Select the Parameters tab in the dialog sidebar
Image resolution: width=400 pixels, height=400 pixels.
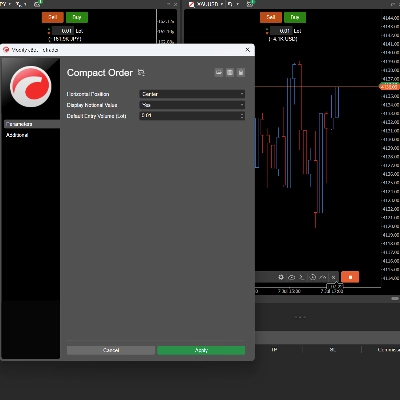click(x=32, y=124)
